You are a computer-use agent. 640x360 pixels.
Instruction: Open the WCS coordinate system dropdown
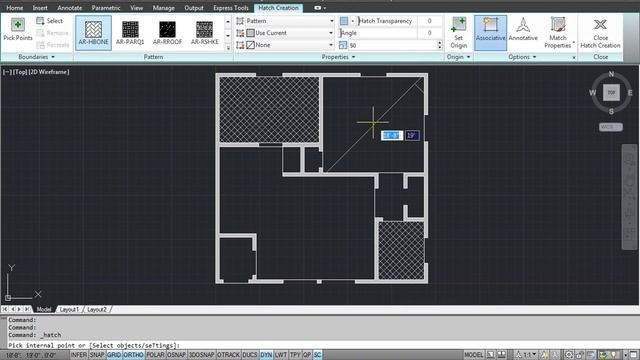tap(611, 127)
